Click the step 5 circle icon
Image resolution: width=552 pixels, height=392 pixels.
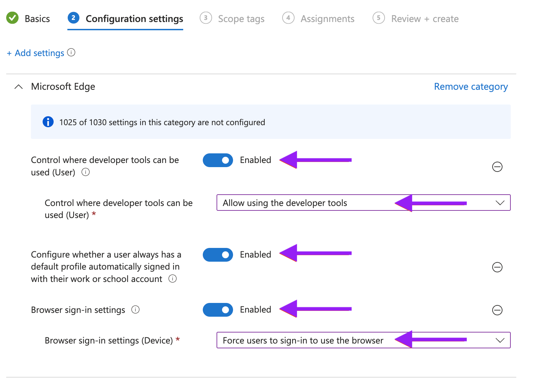pyautogui.click(x=379, y=18)
